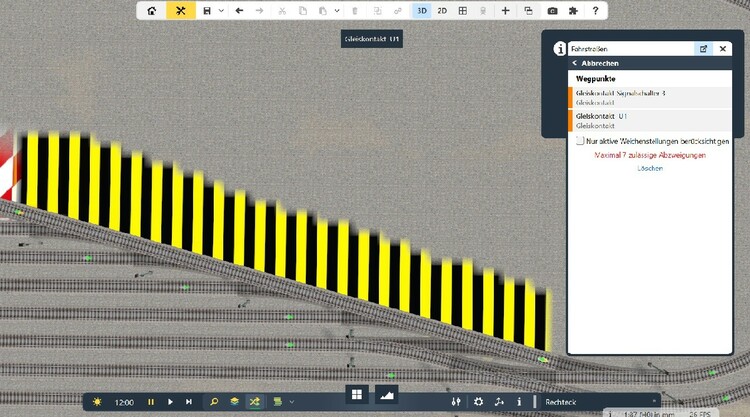
Task: Click the group objects icon
Action: coord(377,11)
